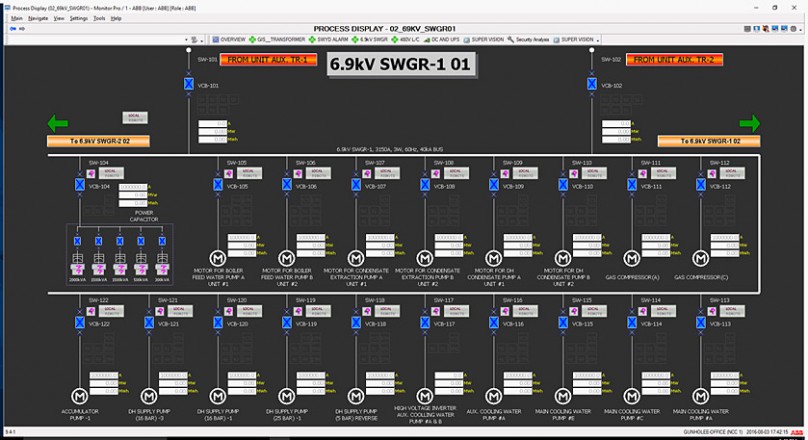Open the OVERVIEW display shortcut

click(229, 40)
